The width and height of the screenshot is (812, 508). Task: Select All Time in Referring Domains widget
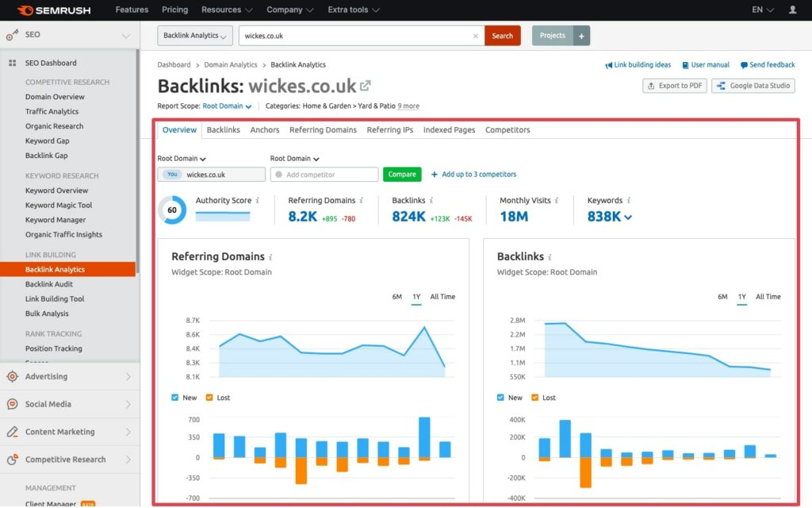click(x=442, y=297)
